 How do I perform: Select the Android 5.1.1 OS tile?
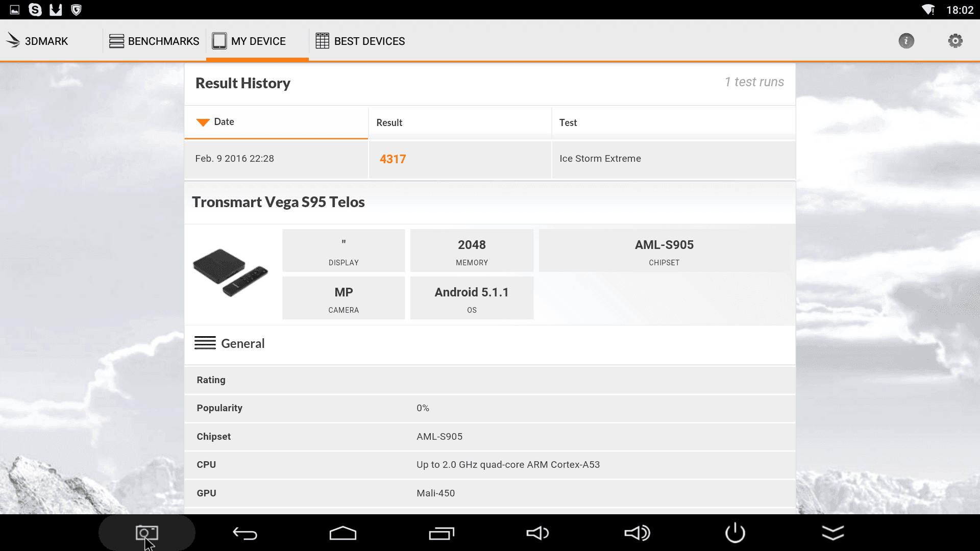pyautogui.click(x=472, y=298)
